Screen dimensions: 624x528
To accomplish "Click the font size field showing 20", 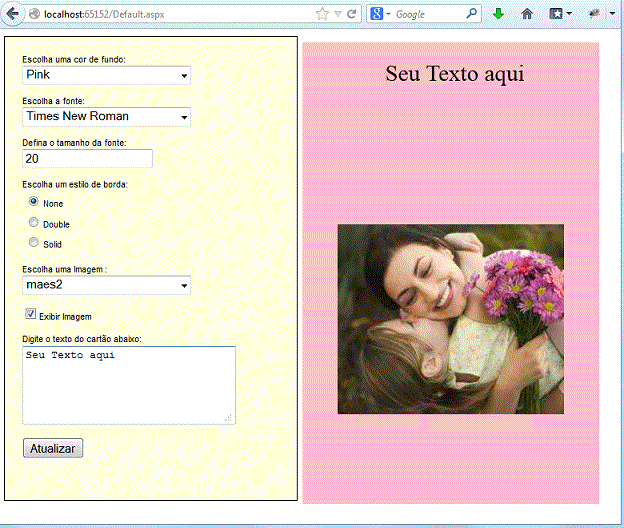I will click(x=87, y=158).
